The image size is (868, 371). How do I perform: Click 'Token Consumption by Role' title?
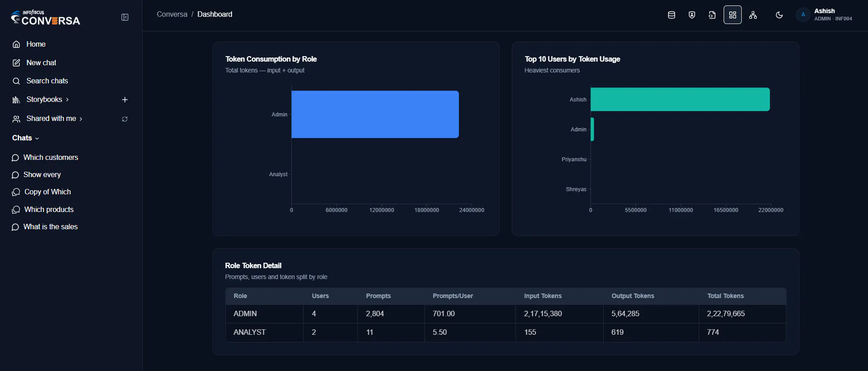(271, 59)
